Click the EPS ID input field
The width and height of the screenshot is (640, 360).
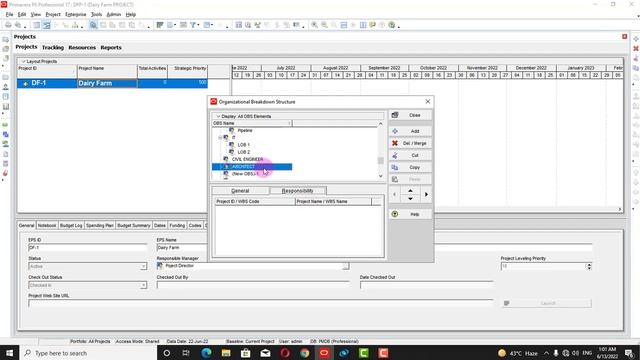[x=88, y=248]
